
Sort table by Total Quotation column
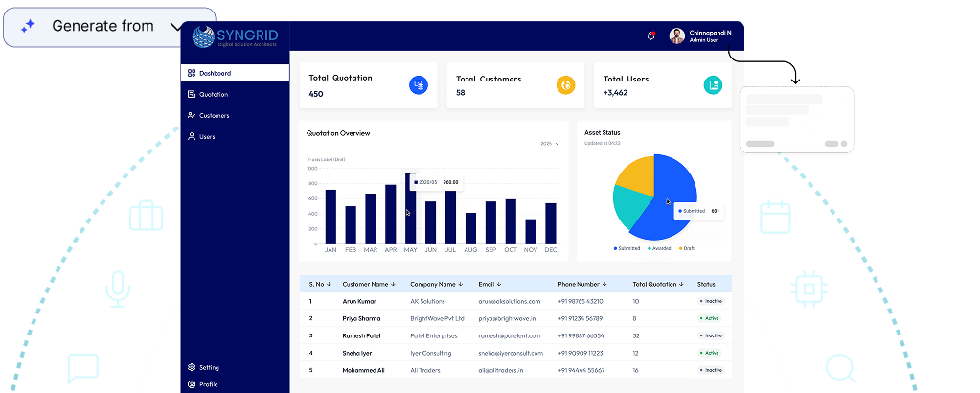(658, 284)
